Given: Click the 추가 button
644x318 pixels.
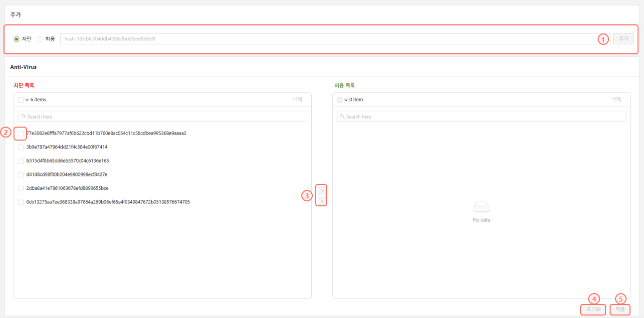Looking at the screenshot, I should click(623, 39).
